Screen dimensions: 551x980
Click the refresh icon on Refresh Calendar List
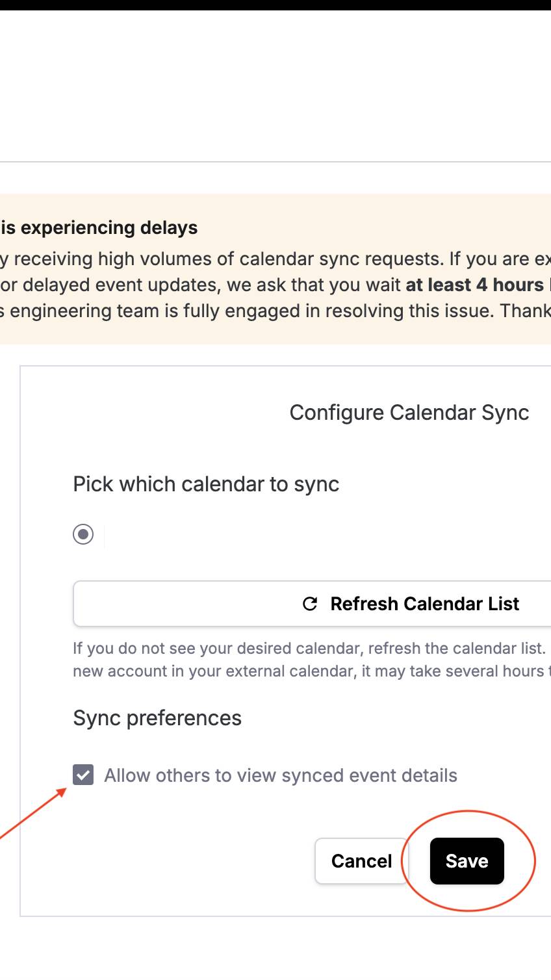click(310, 604)
